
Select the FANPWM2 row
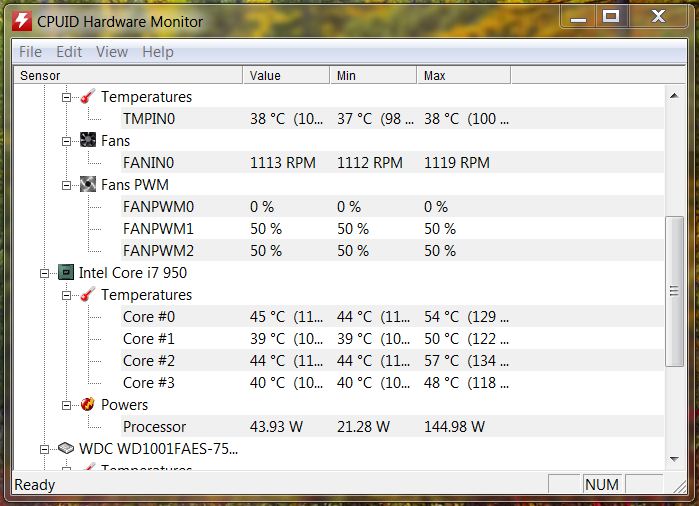click(392, 251)
